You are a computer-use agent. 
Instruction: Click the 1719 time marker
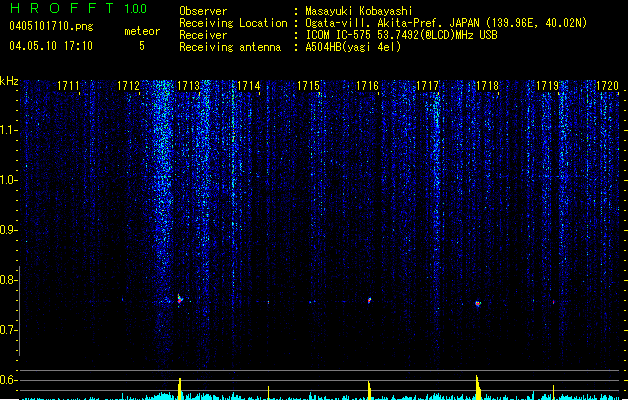coord(548,86)
